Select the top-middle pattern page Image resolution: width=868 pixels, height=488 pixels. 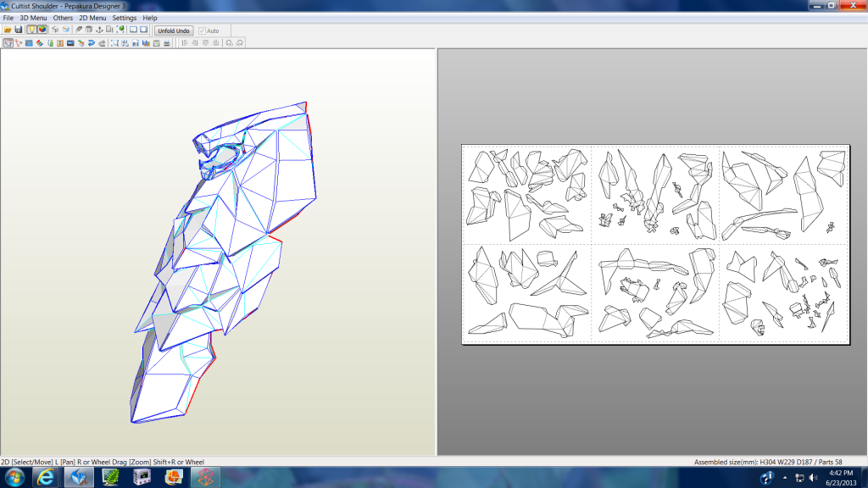(655, 195)
